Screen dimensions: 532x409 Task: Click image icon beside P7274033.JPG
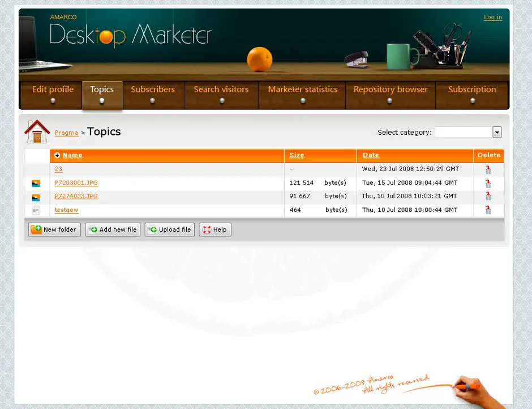pos(36,197)
